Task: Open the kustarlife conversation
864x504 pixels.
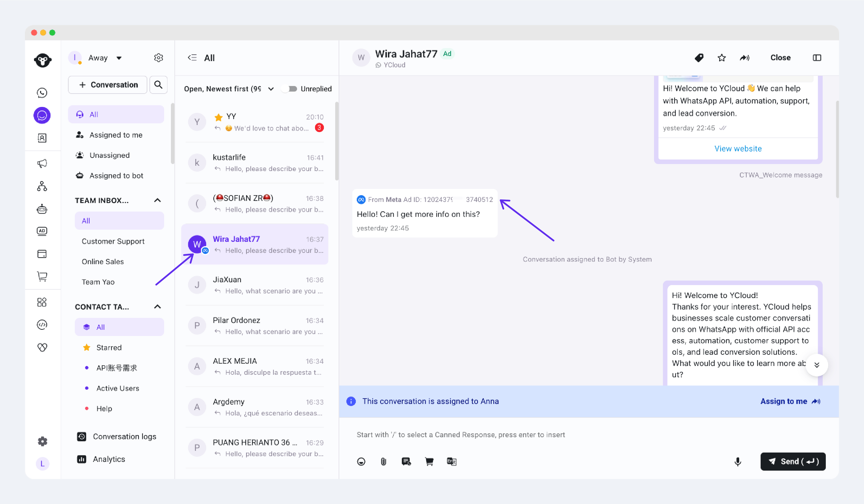Action: coord(254,163)
